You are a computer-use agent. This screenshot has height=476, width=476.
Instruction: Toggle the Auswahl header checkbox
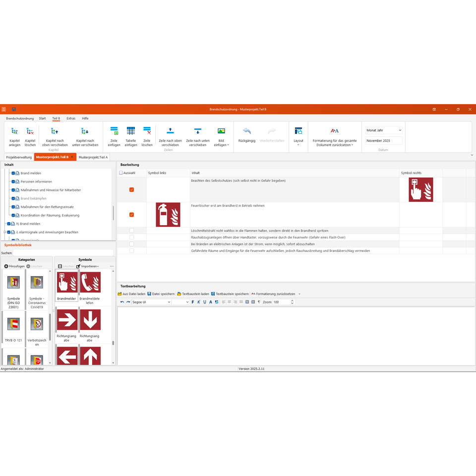[x=121, y=173]
